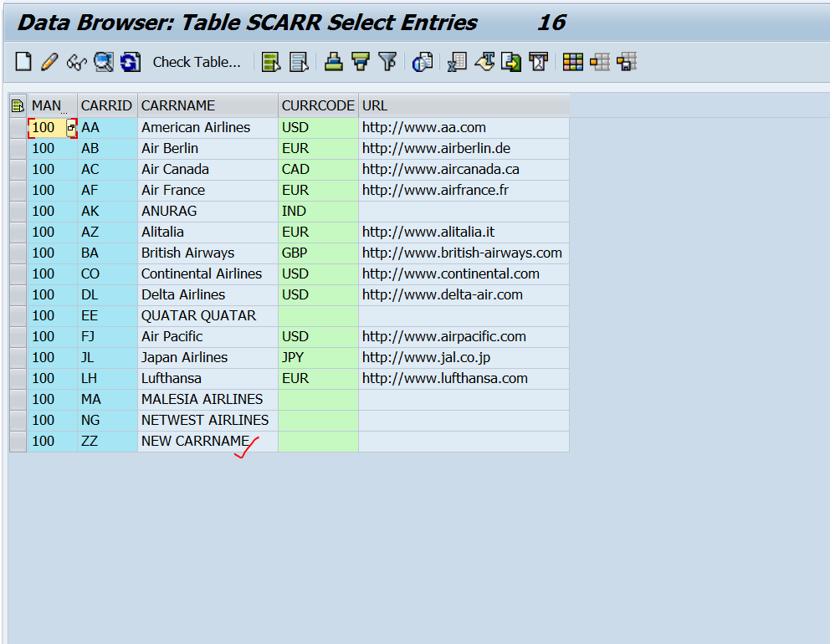
Task: Open the ABC analysis graphic icon
Action: [x=423, y=62]
